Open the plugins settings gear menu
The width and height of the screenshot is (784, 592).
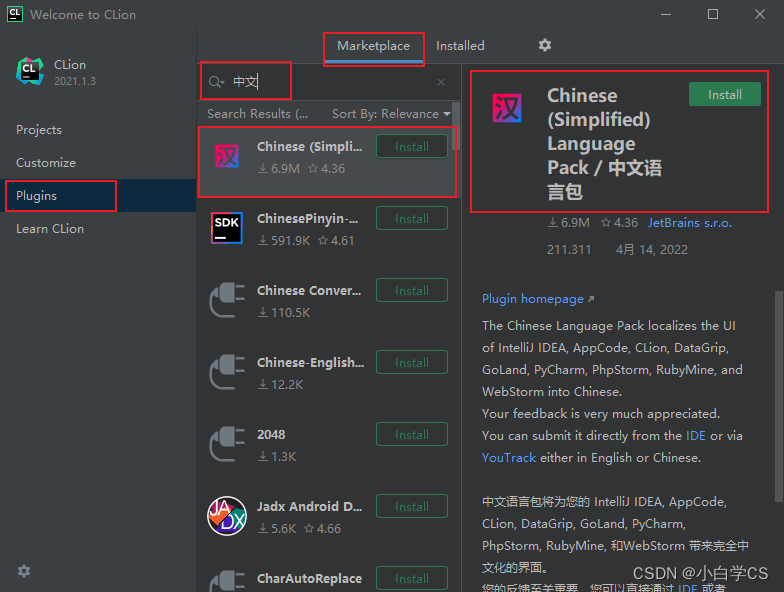[x=544, y=46]
